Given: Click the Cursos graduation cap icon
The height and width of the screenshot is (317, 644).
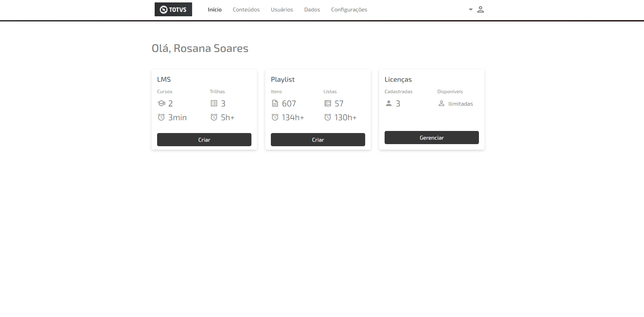Looking at the screenshot, I should pos(161,103).
